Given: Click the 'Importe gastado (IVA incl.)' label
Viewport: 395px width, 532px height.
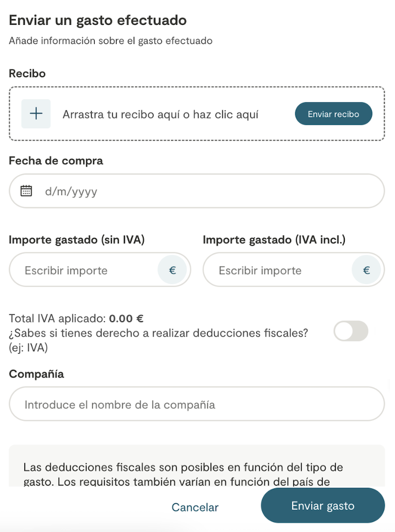Looking at the screenshot, I should pyautogui.click(x=274, y=240).
